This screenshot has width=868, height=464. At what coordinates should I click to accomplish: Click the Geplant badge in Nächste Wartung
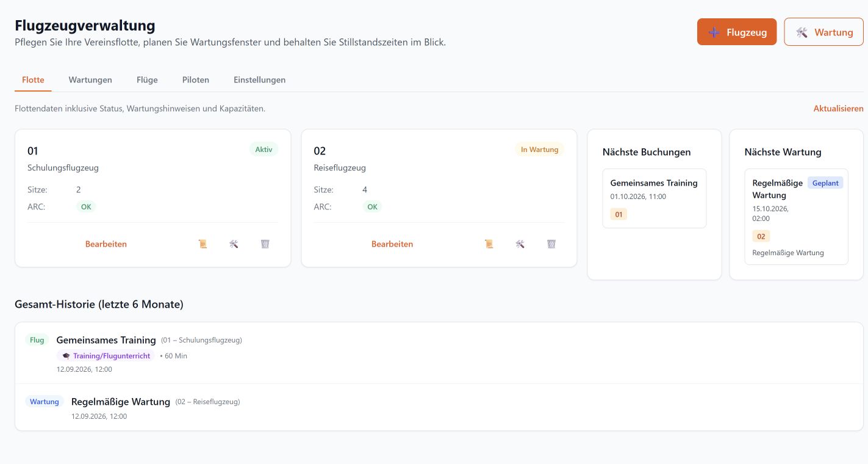[x=825, y=183]
